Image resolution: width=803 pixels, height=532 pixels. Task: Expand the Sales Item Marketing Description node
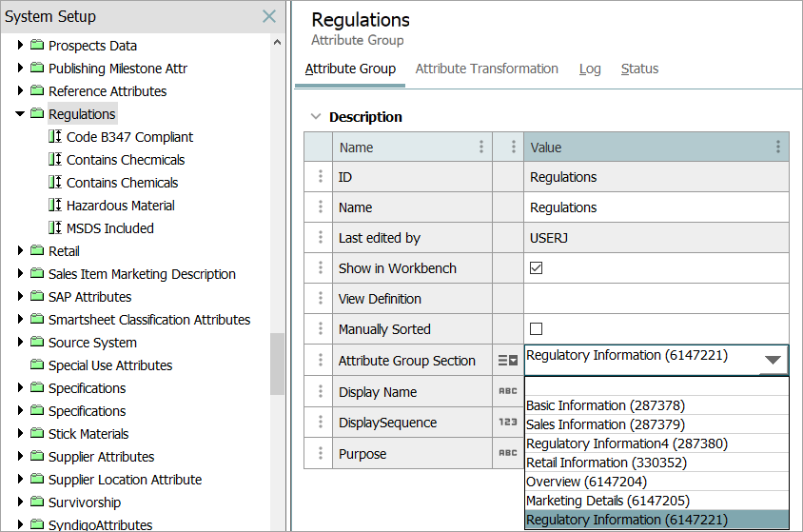click(20, 273)
